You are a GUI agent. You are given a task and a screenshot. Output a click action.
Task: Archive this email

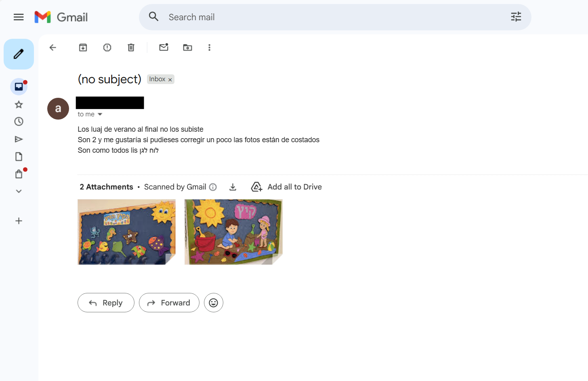(x=83, y=47)
